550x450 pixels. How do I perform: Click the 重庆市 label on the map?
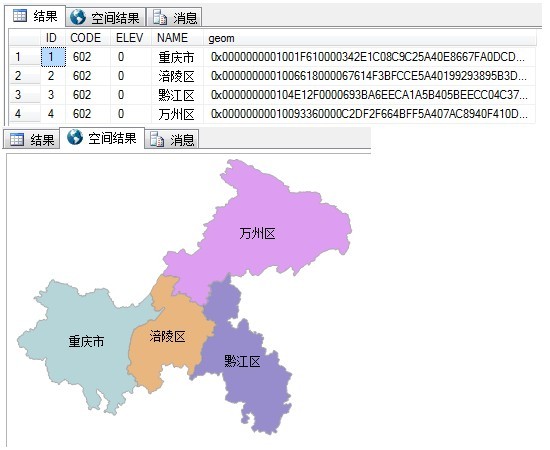pos(86,341)
